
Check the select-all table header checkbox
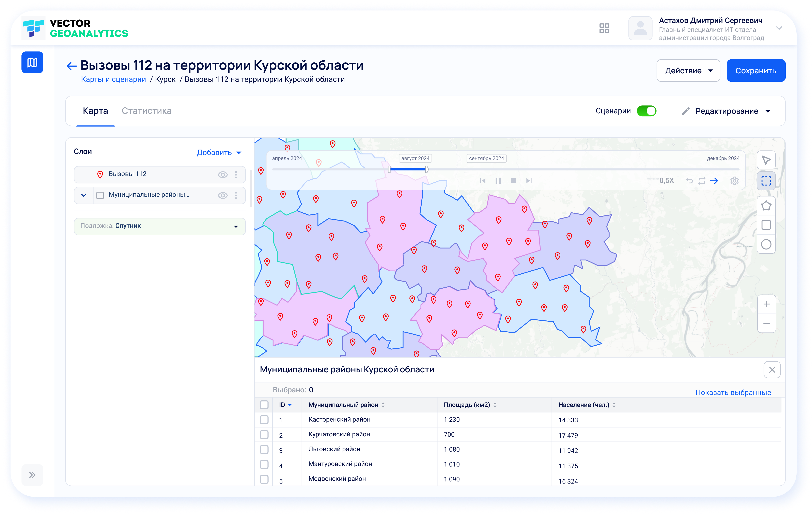[x=264, y=405]
